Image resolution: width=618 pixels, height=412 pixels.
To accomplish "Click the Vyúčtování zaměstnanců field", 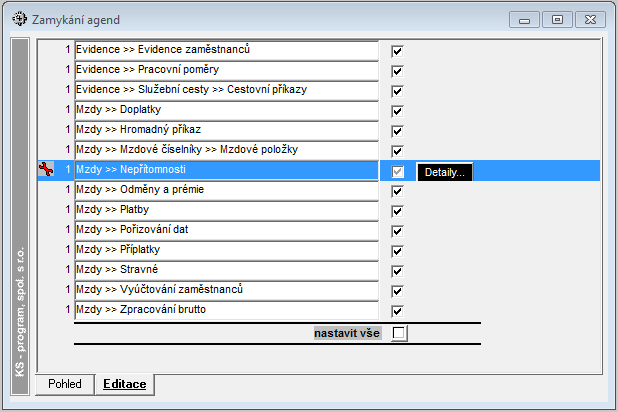I will (227, 290).
